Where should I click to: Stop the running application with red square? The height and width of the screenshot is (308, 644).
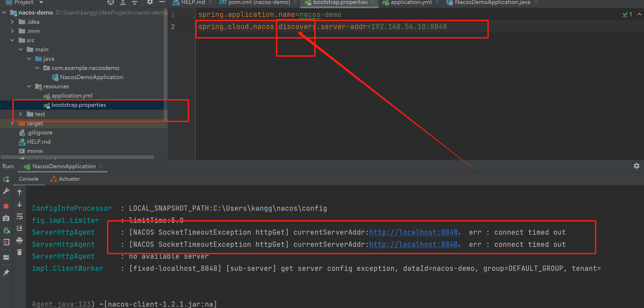click(6, 206)
